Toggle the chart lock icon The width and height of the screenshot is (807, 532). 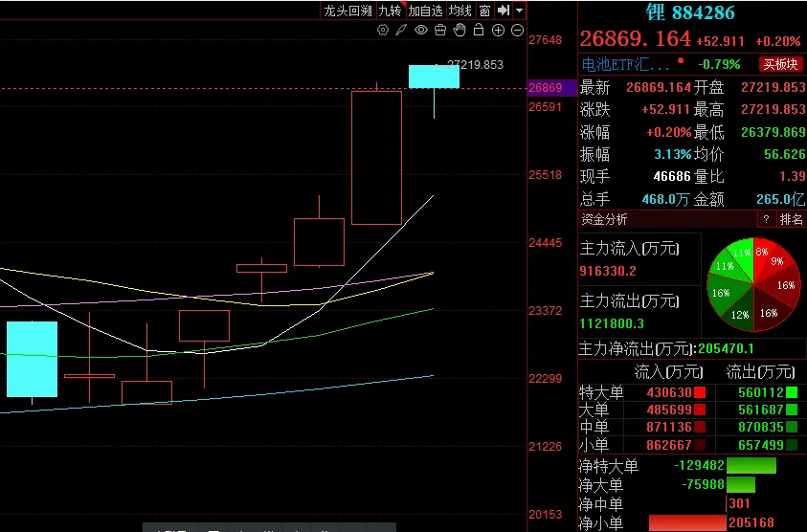tap(478, 30)
